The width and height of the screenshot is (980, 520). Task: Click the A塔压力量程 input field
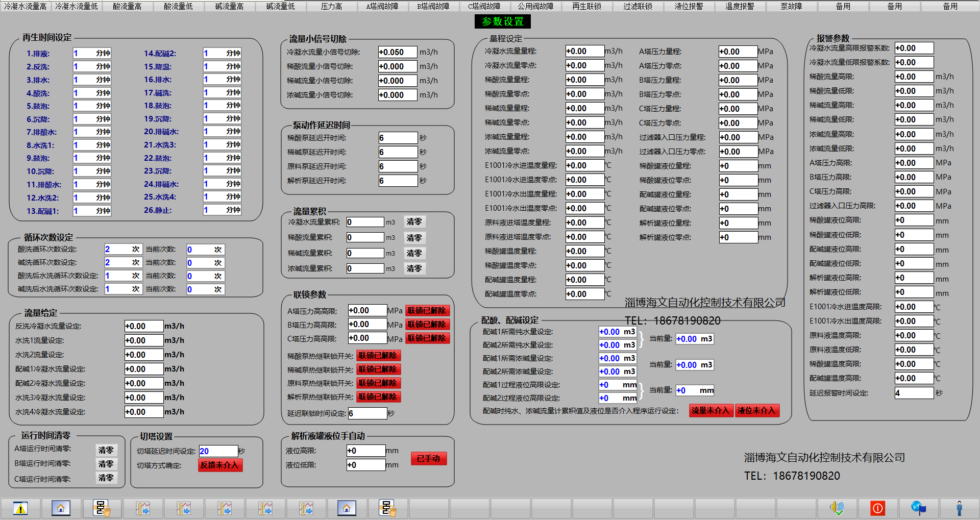tap(738, 52)
